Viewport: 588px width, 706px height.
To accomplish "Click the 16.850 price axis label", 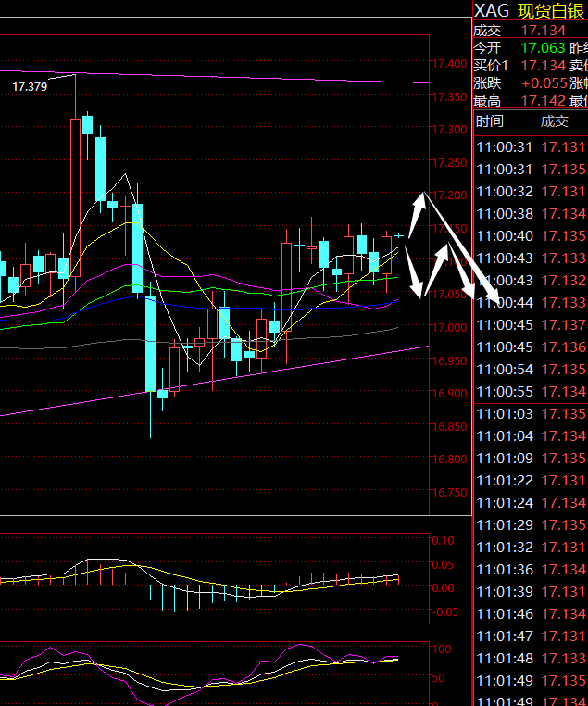I will (x=449, y=426).
